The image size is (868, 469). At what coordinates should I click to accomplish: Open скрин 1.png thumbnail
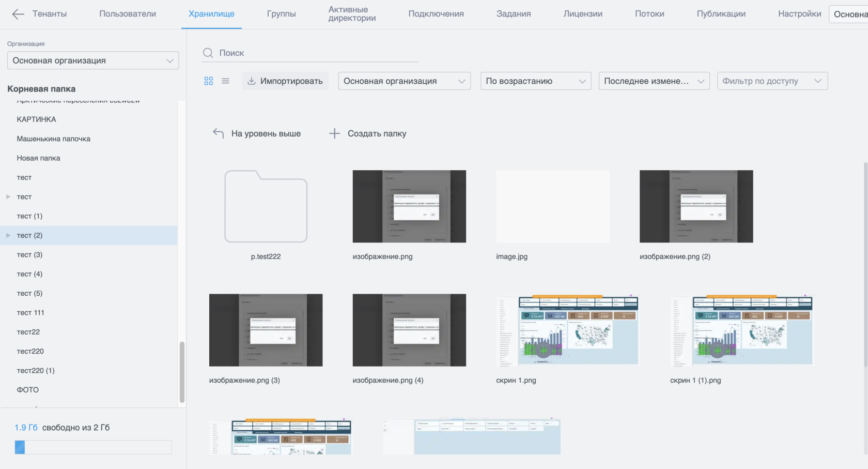(x=568, y=330)
